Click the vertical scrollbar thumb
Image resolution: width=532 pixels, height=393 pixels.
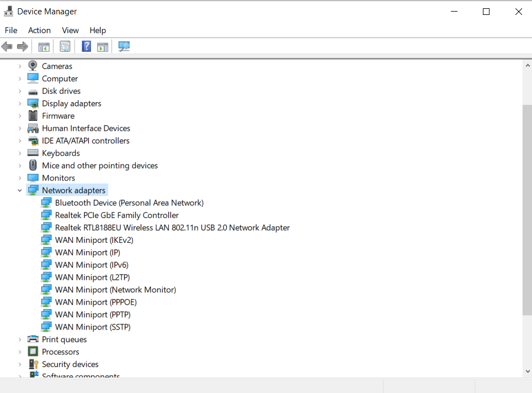coord(527,210)
